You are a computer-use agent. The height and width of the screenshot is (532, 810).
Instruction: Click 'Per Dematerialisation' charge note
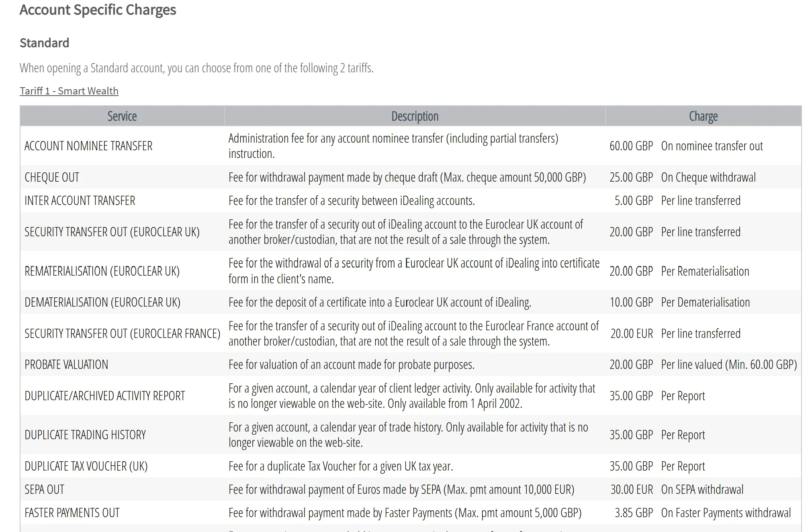(x=706, y=302)
